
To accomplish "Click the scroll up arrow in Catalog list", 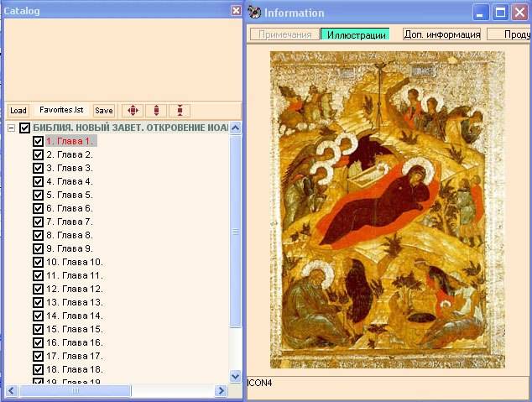I will [236, 128].
